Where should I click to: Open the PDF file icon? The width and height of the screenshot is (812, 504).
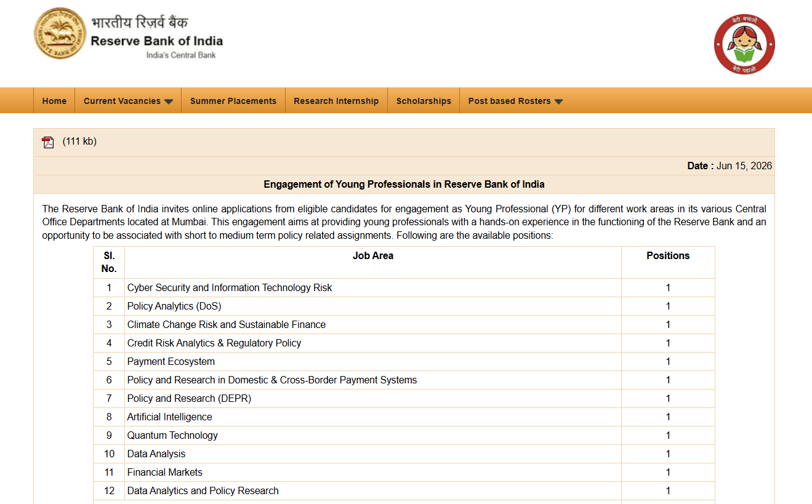(x=48, y=142)
